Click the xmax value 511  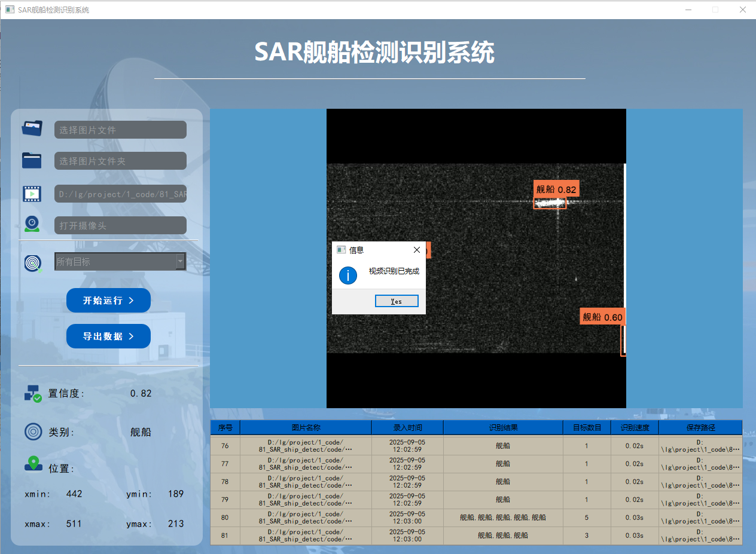click(x=74, y=524)
